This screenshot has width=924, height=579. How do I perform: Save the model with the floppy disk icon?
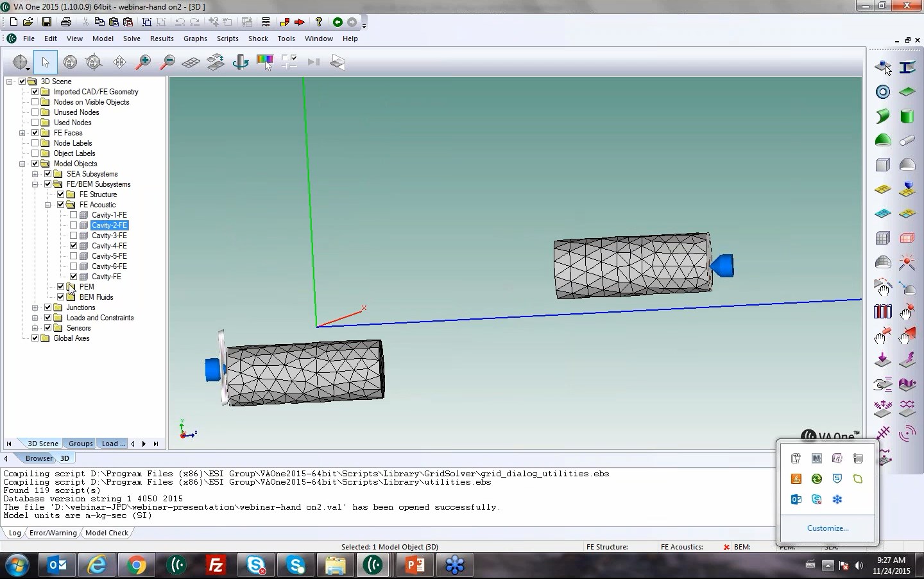pos(47,22)
